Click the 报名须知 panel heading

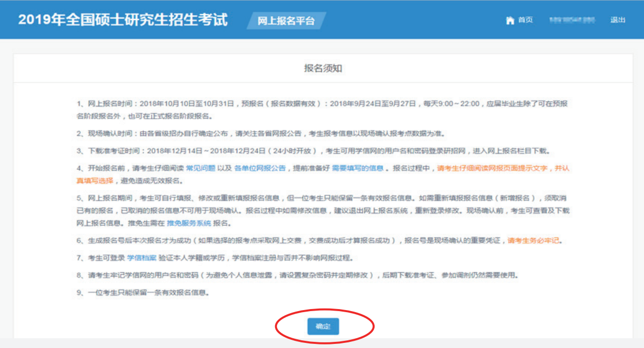pos(323,68)
